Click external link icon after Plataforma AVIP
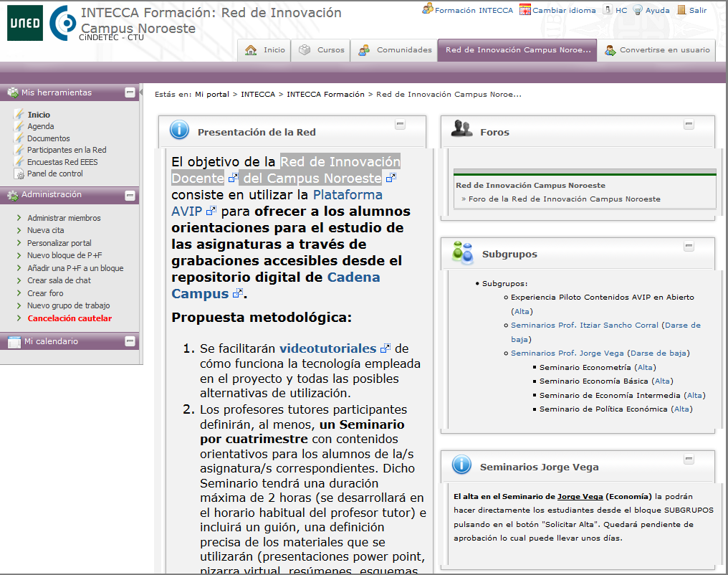The image size is (728, 575). pos(211,211)
